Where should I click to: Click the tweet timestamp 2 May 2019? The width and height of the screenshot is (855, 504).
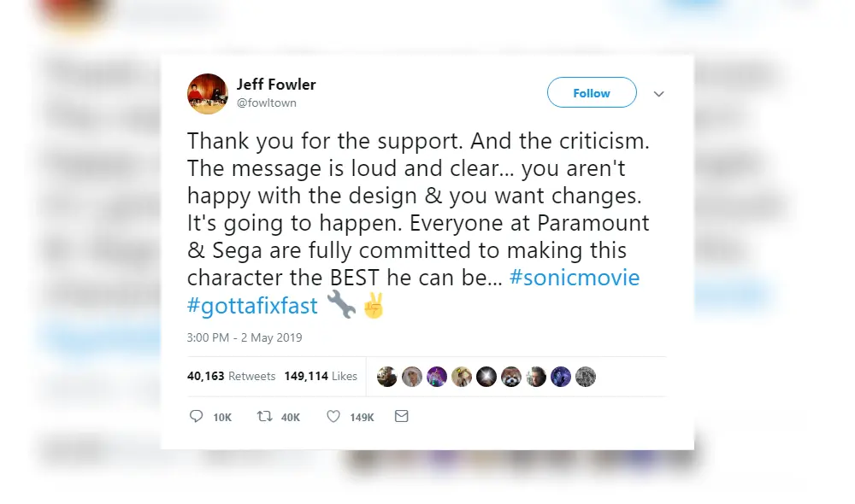tap(245, 337)
